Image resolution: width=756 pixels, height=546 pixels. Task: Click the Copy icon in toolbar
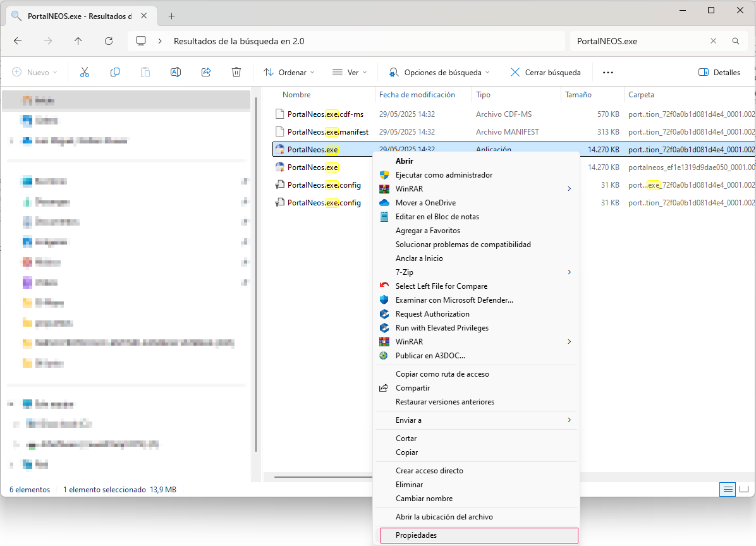(x=115, y=72)
